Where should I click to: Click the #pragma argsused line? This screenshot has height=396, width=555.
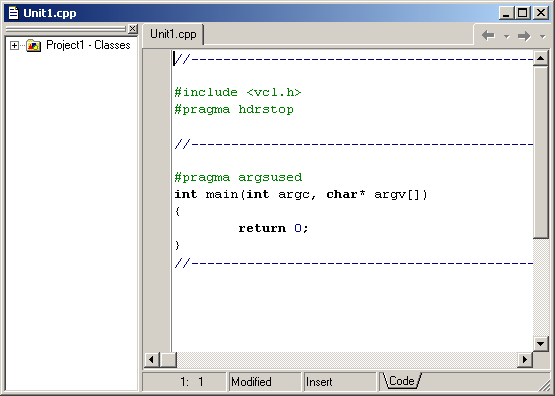click(x=238, y=177)
